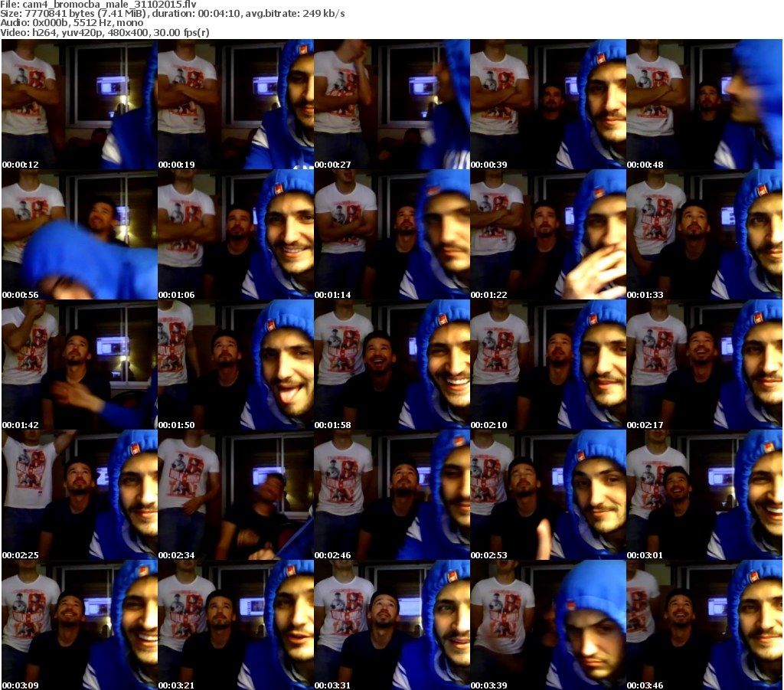Click the file name text cam4_bromocba_male_31102015.flv
This screenshot has width=784, height=690.
click(109, 4)
